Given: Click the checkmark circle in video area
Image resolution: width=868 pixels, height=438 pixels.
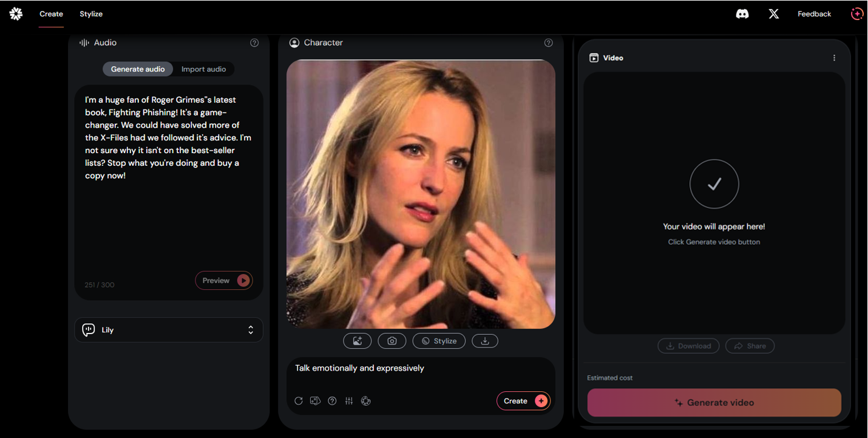Looking at the screenshot, I should pos(714,184).
